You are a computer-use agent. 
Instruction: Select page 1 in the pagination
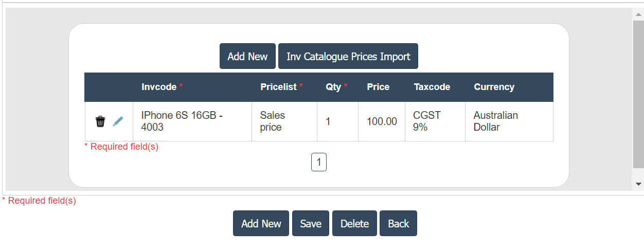tap(319, 163)
